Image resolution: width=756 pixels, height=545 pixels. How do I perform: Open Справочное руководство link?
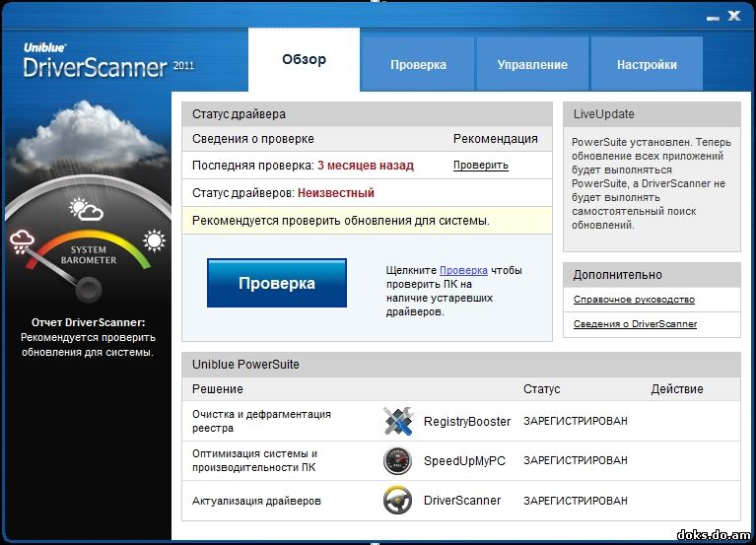634,300
